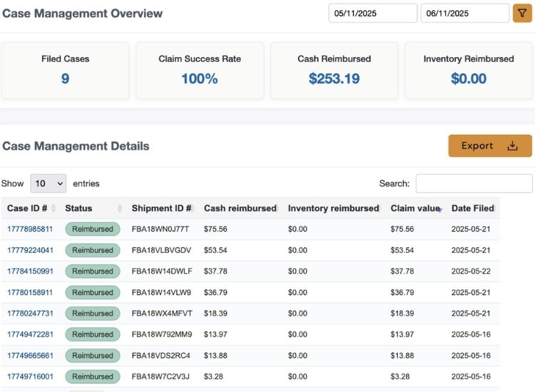Select shipment ID FBA18WX4MFVT
This screenshot has width=535, height=392.
162,314
